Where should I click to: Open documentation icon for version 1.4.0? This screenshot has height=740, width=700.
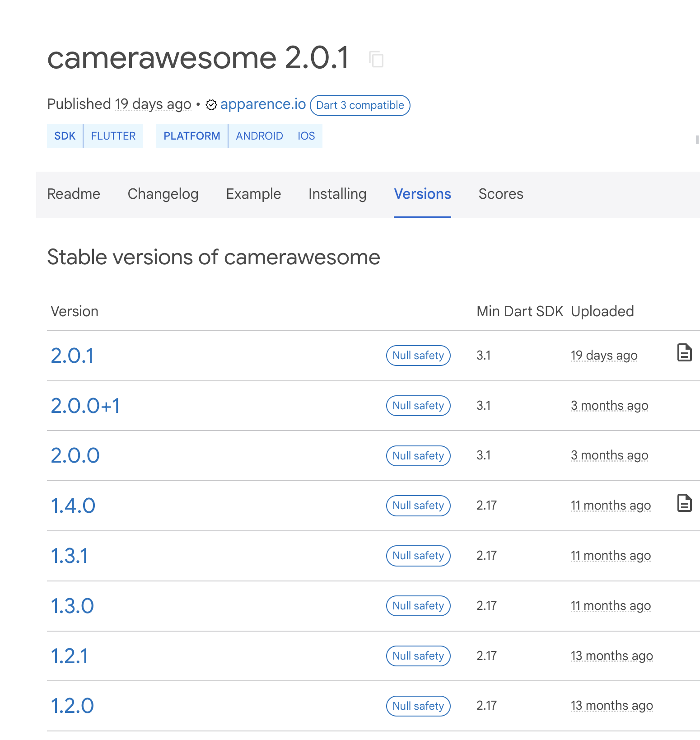pyautogui.click(x=684, y=503)
